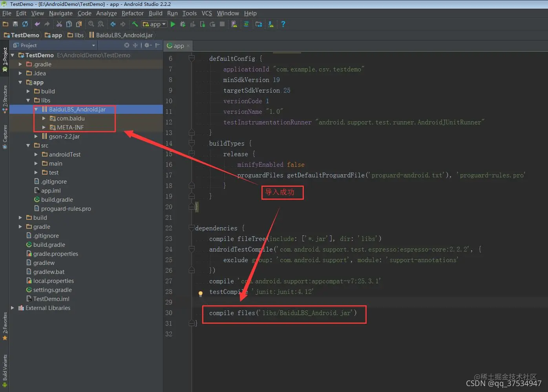Hide the Project panel with the hide icon
Image resolution: width=548 pixels, height=392 pixels.
point(157,45)
